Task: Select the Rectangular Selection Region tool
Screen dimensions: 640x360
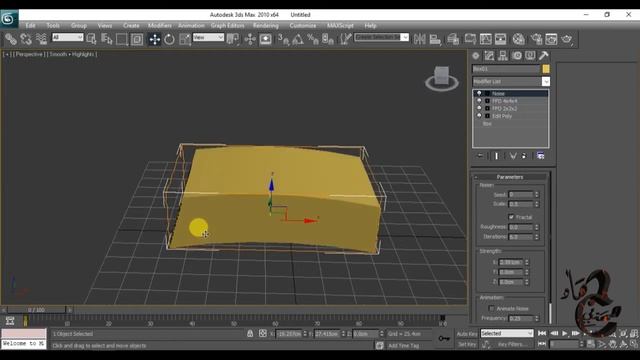Action: tap(122, 39)
